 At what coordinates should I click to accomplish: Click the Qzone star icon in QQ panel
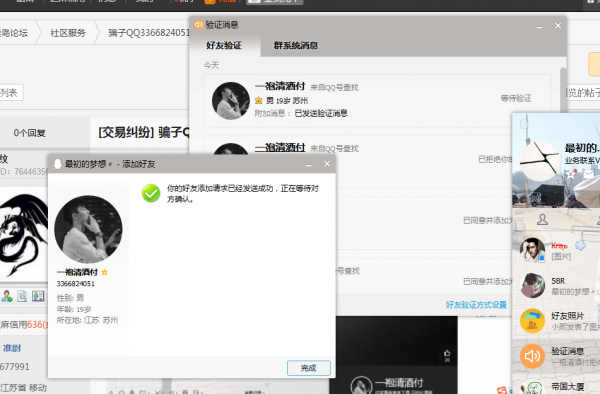[x=571, y=174]
